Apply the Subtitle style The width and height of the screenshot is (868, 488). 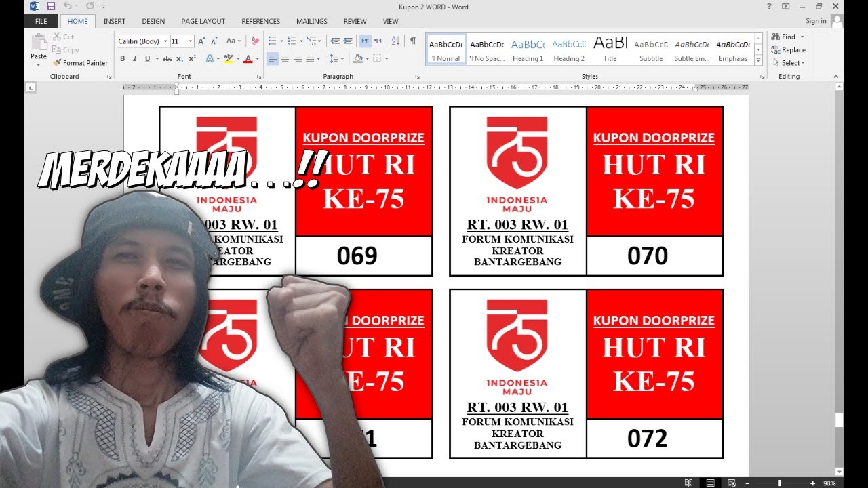pyautogui.click(x=651, y=49)
